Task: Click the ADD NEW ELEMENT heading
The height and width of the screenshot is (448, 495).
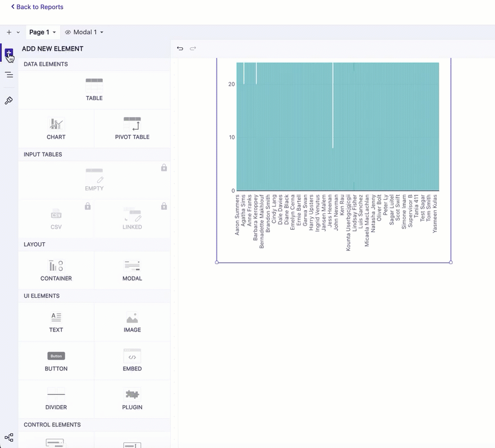Action: (53, 49)
